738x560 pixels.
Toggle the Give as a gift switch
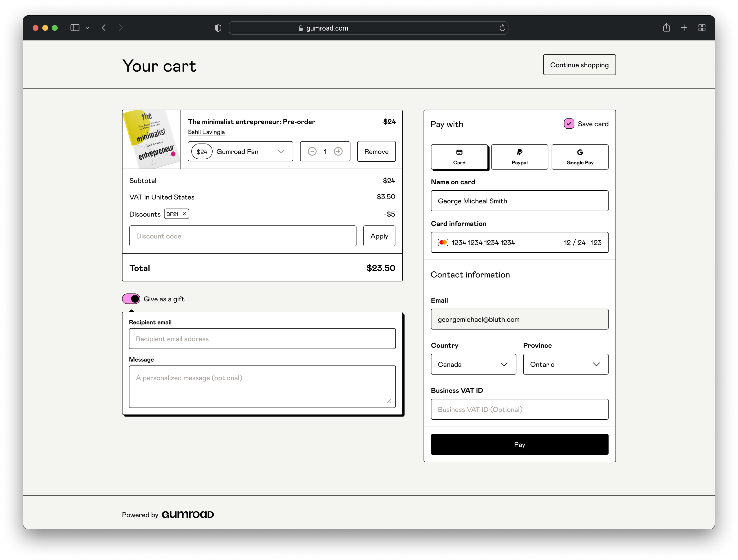pyautogui.click(x=130, y=299)
